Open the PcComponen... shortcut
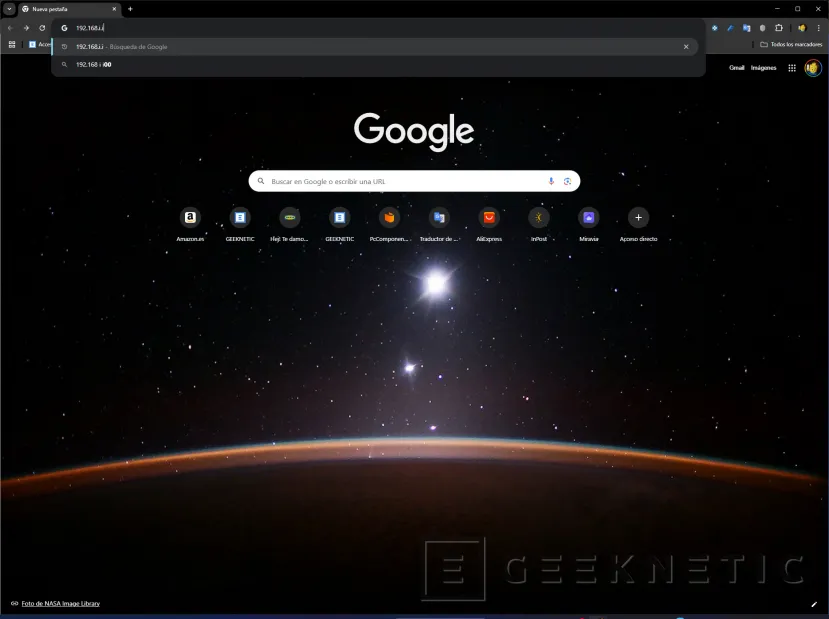 coord(389,224)
